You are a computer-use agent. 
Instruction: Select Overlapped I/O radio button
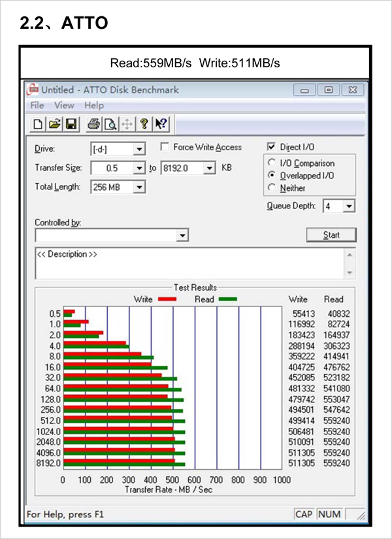pos(272,175)
